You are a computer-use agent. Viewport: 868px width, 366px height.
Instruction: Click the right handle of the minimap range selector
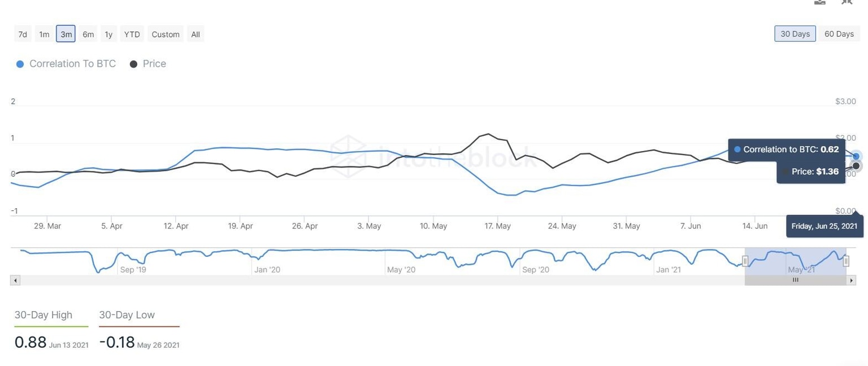(846, 261)
